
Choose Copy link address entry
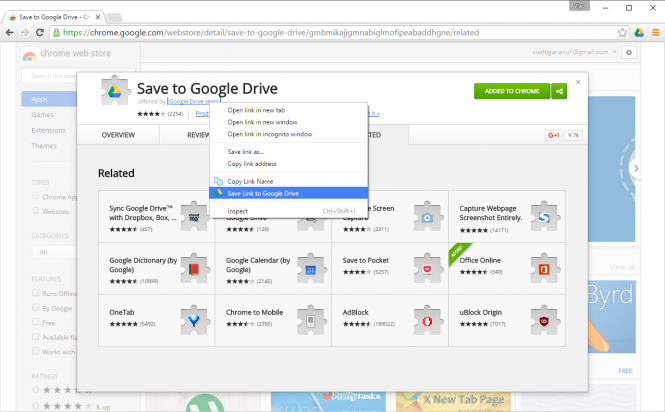click(288, 164)
